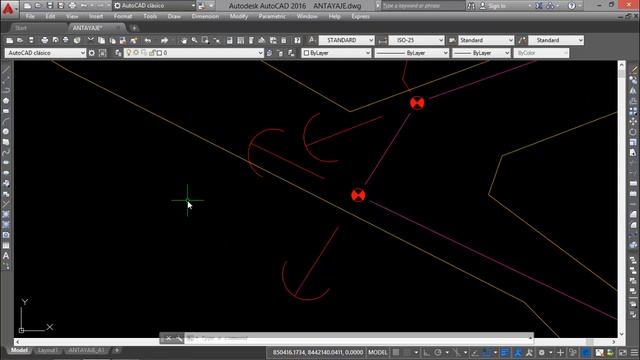The height and width of the screenshot is (360, 640).
Task: Click the Workspace Settings gear icon
Action: (92, 53)
